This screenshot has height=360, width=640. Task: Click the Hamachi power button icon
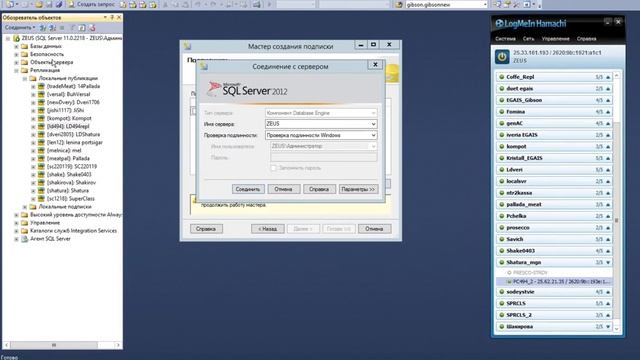[x=502, y=57]
